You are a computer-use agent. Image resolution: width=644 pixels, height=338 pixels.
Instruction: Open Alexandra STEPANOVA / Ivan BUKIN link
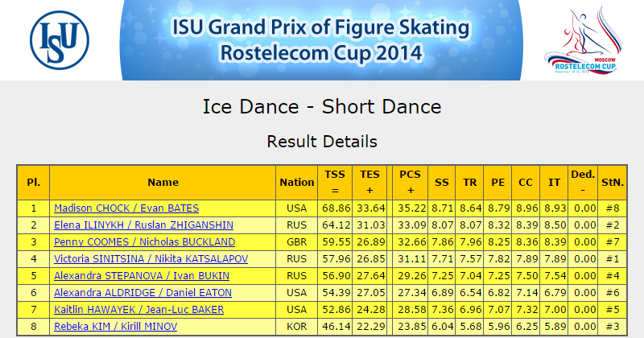(x=142, y=275)
